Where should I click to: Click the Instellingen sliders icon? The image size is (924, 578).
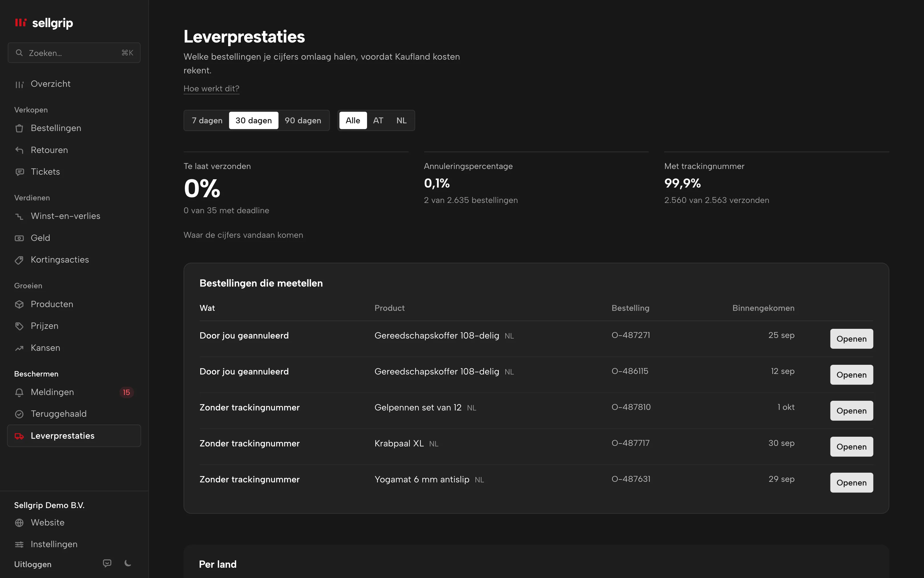coord(19,544)
